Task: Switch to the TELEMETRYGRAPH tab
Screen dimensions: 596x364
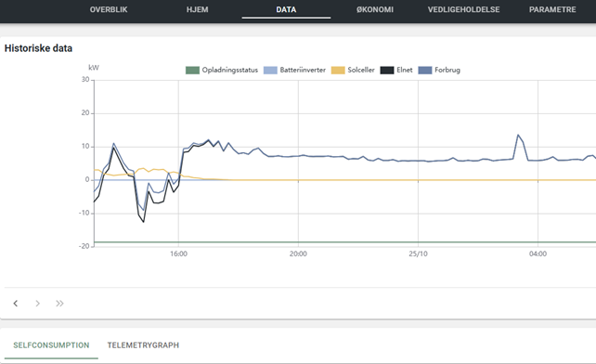Action: pyautogui.click(x=143, y=345)
